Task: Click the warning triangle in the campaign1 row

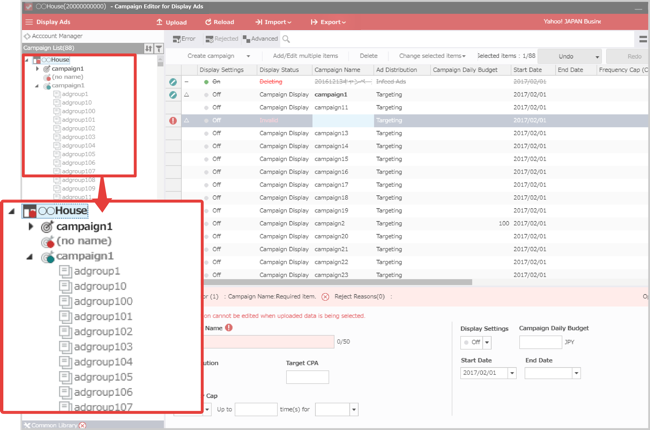Action: click(x=187, y=95)
